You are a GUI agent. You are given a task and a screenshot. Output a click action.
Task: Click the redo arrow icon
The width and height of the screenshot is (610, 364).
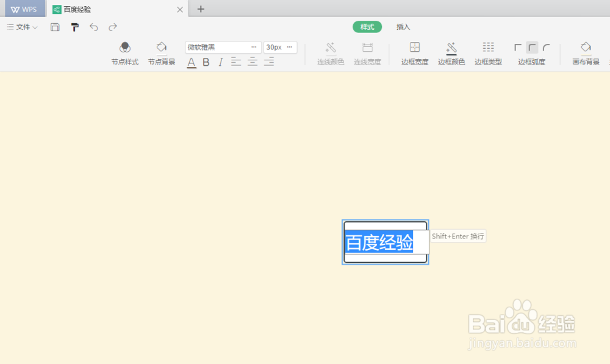112,27
